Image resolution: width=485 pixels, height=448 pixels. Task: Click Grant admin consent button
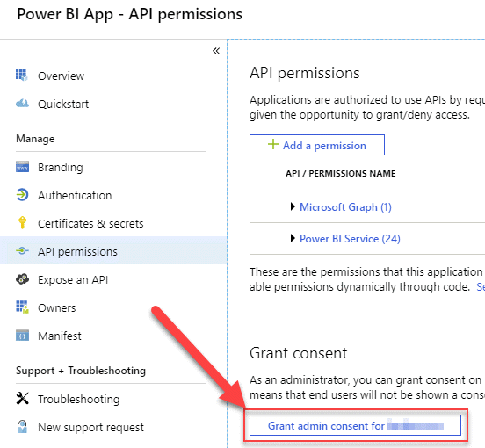coord(355,426)
